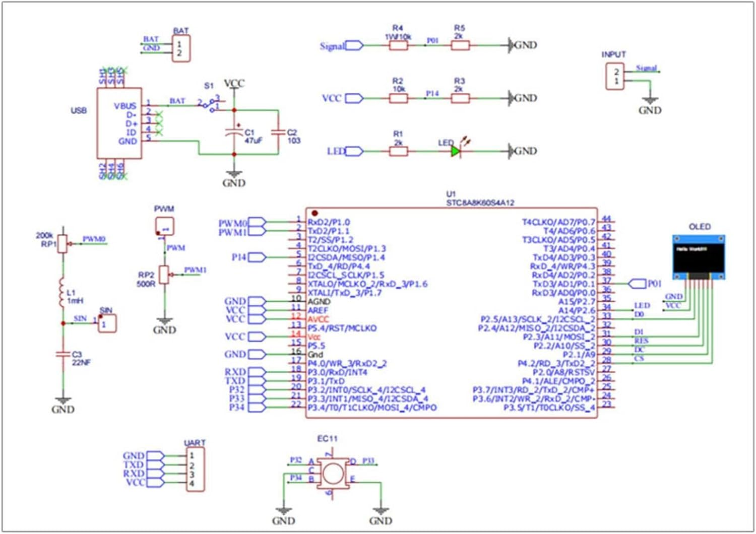Click the SIN single-pin connector
Viewport: 756px width, 534px height.
click(x=107, y=323)
